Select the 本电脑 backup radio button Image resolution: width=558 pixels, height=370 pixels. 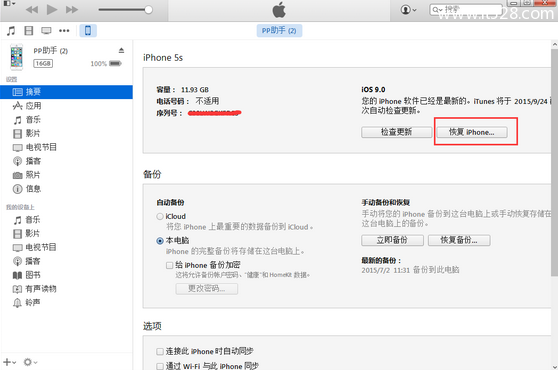point(160,241)
